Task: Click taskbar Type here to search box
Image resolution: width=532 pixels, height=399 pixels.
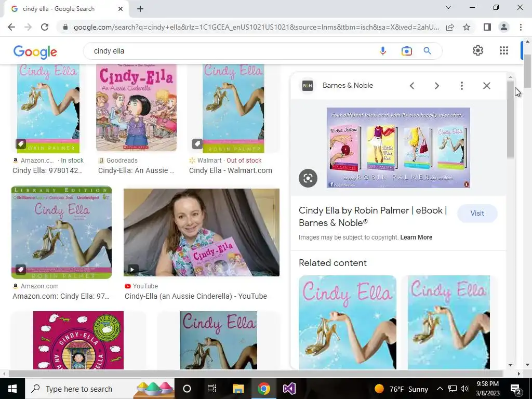Action: 100,389
